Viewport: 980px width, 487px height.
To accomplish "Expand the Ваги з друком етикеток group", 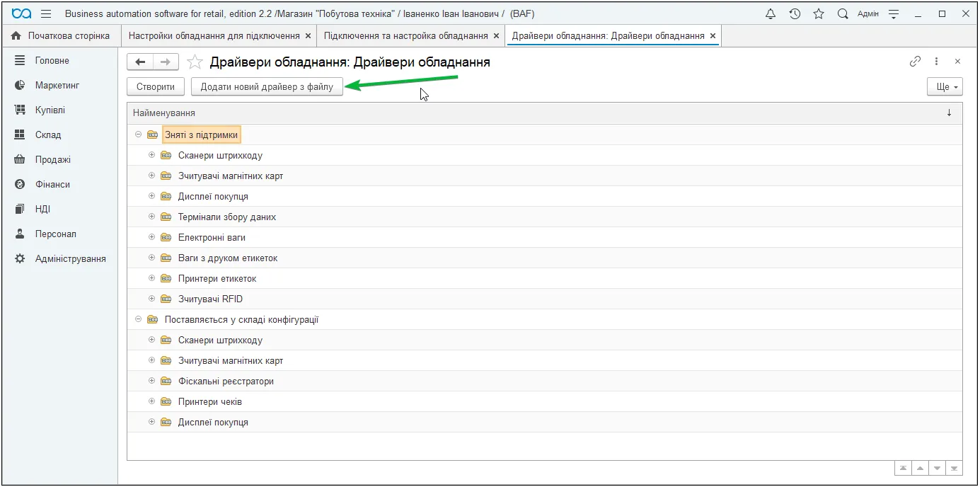I will pyautogui.click(x=151, y=258).
